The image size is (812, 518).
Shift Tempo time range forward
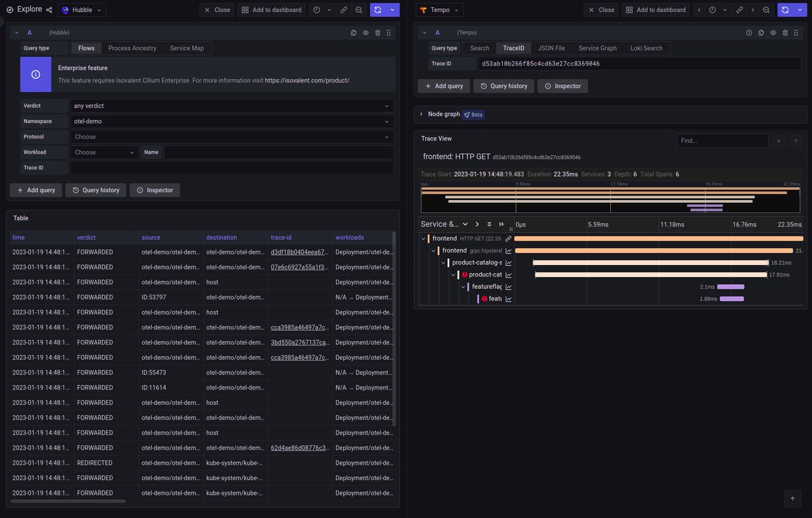752,9
